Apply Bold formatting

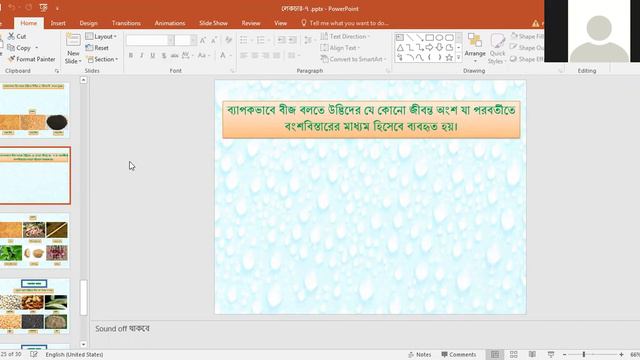pos(131,56)
